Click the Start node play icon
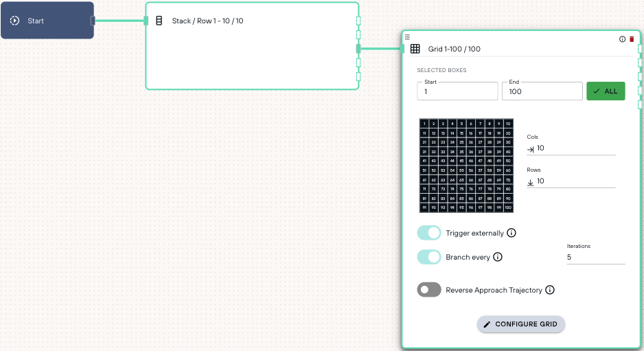The width and height of the screenshot is (644, 351). [x=15, y=21]
